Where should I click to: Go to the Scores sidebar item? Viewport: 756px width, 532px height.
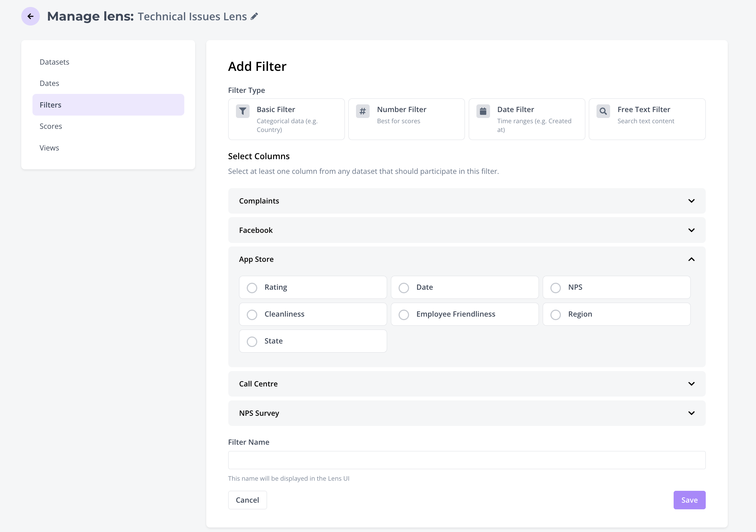tap(51, 126)
